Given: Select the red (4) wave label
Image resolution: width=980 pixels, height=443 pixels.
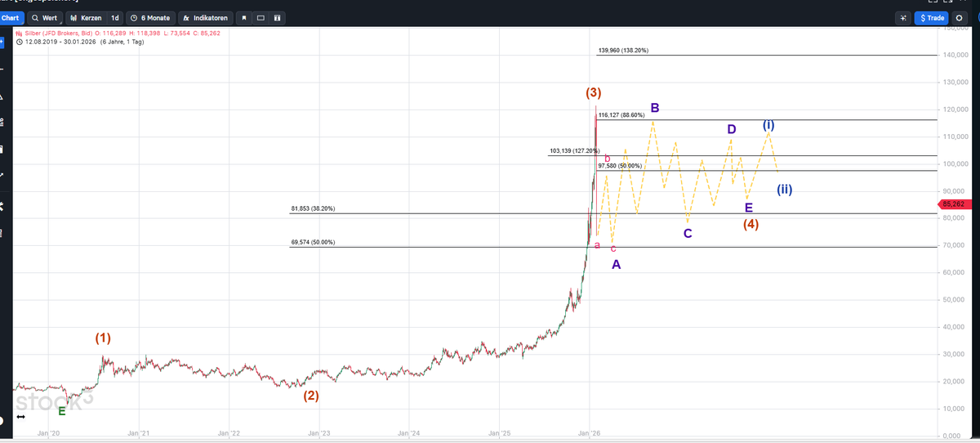Looking at the screenshot, I should coord(751,223).
